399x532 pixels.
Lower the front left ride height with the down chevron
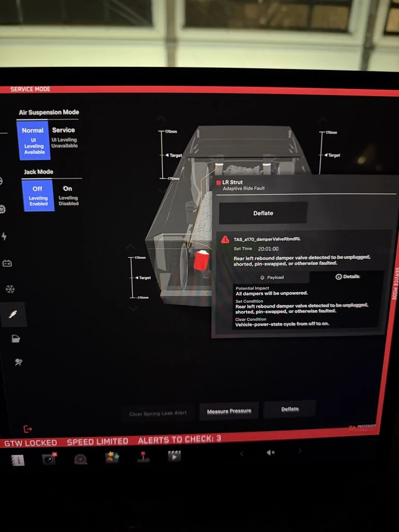point(163,190)
